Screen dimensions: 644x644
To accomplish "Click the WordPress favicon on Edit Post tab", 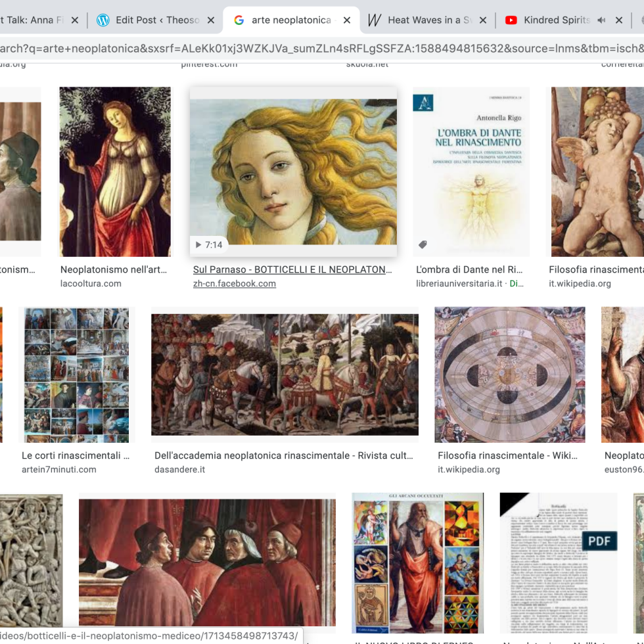I will 103,20.
